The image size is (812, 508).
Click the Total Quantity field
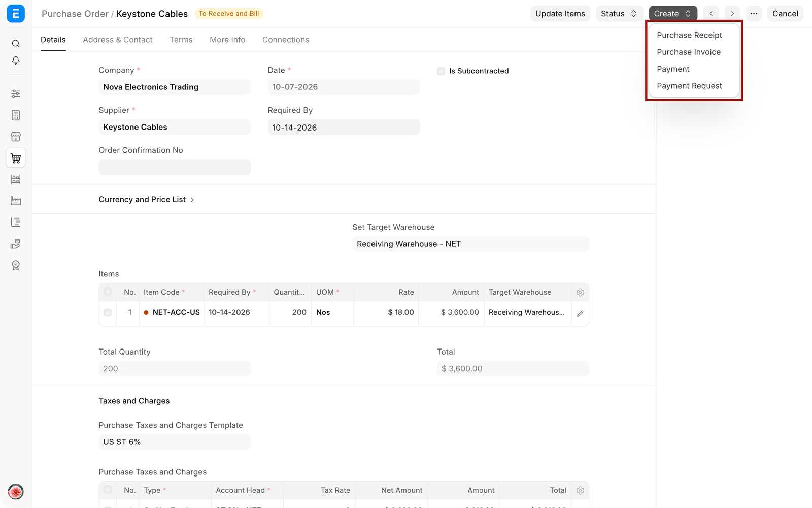click(x=175, y=369)
